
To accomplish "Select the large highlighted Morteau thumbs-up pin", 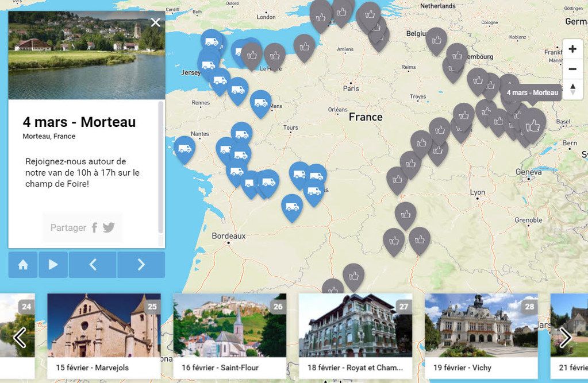I will coord(532,126).
